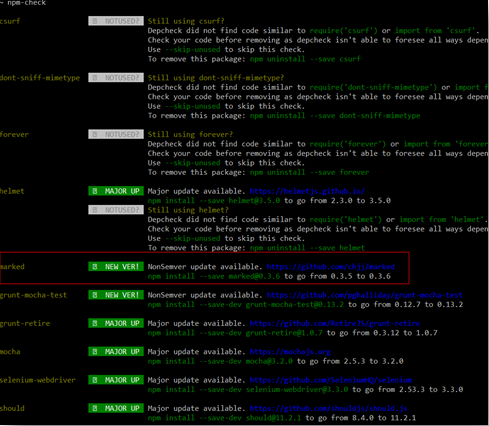
Task: Click the should package name
Action: (12, 408)
